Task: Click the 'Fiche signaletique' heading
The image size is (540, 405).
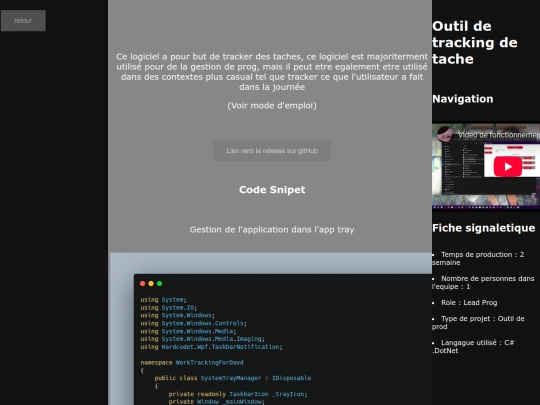Action: click(484, 228)
